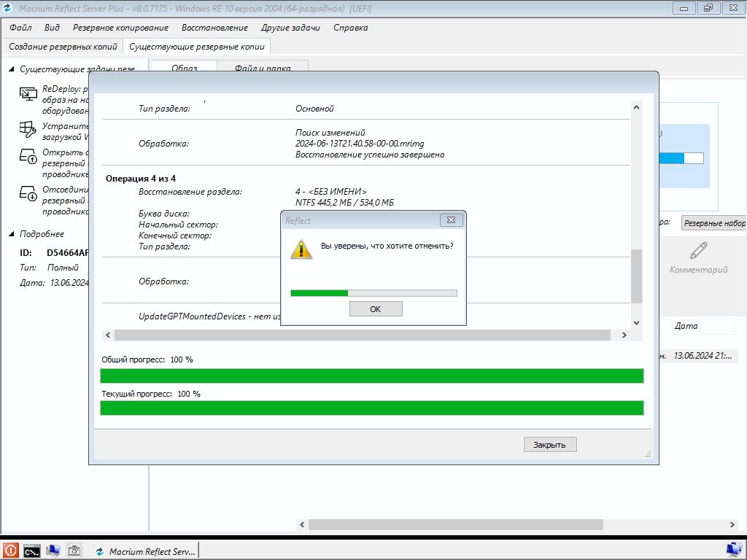Click the network icon in system tray
This screenshot has width=747, height=560.
point(734,549)
